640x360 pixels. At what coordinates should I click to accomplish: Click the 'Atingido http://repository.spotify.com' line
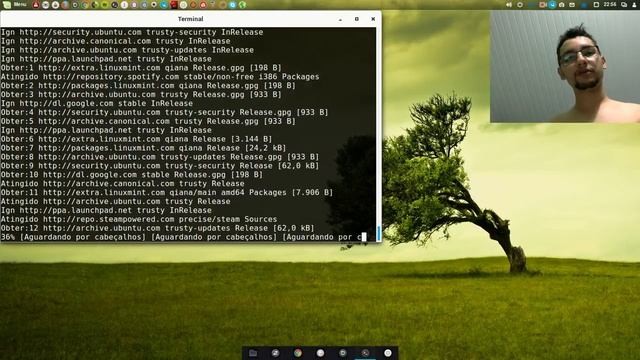pos(160,77)
